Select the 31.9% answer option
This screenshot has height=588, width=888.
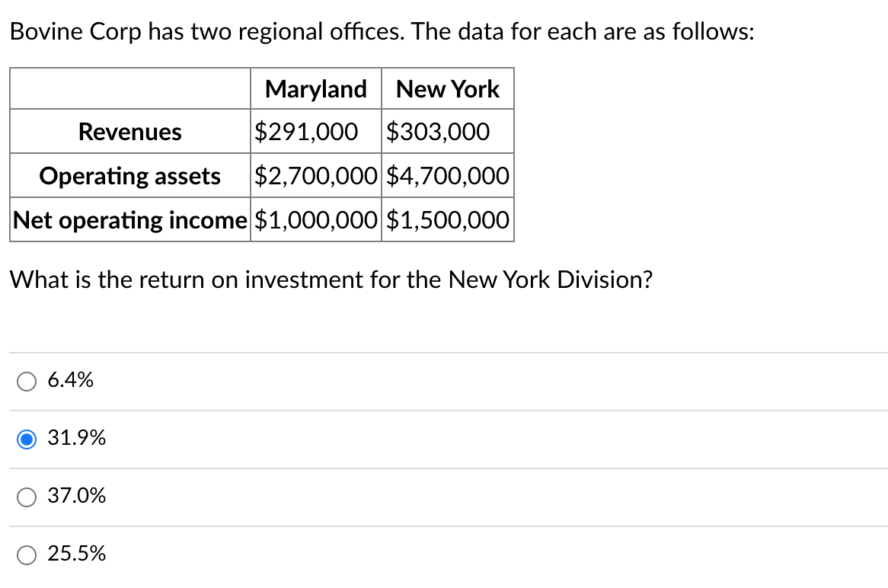point(27,439)
